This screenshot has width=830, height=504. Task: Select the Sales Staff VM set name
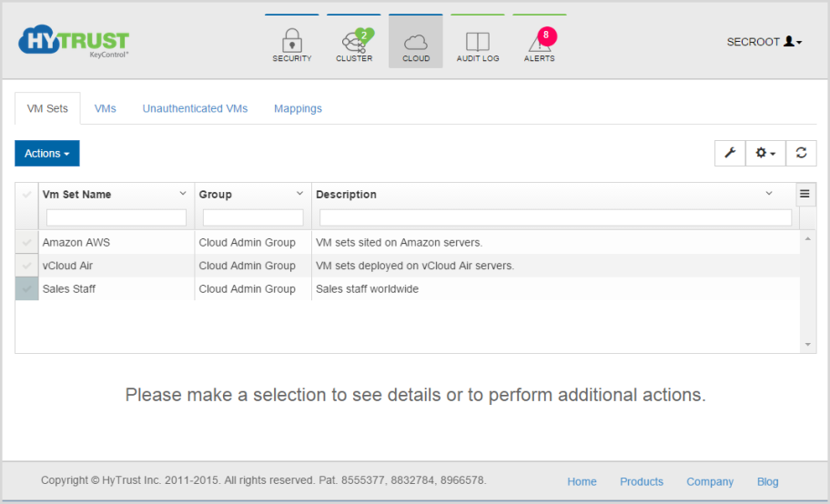69,289
